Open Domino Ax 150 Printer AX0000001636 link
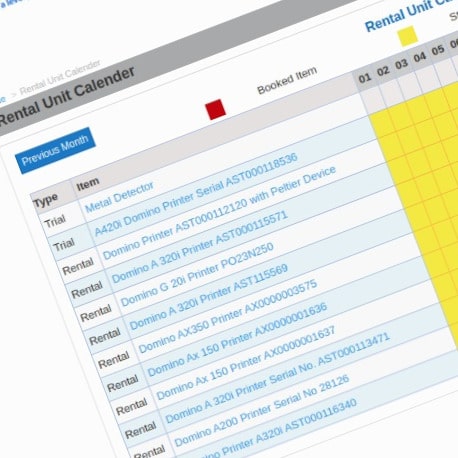The image size is (458, 458). pyautogui.click(x=237, y=339)
